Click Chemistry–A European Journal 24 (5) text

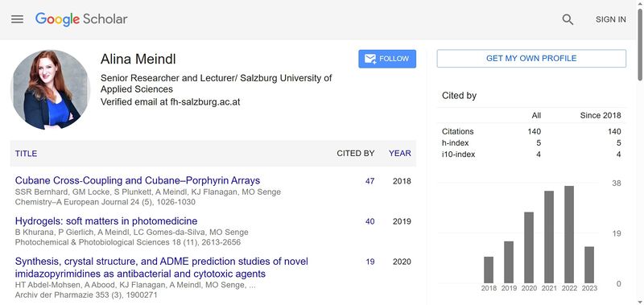click(x=105, y=202)
